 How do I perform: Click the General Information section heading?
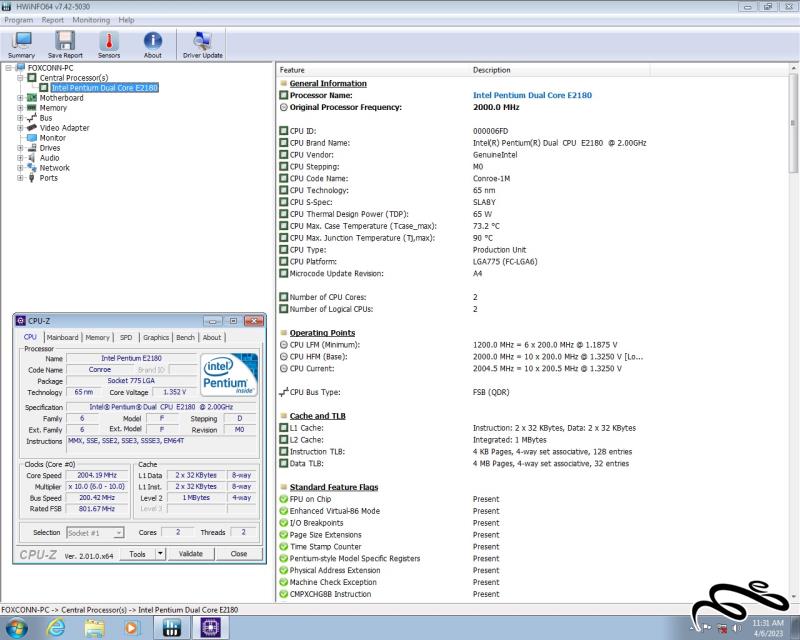tap(328, 83)
